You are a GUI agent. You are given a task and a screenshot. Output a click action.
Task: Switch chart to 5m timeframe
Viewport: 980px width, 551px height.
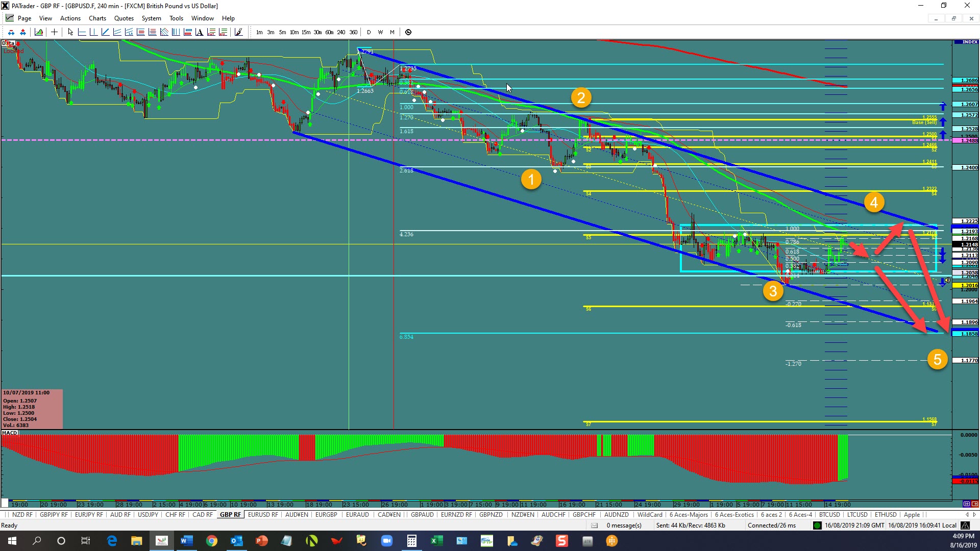(282, 32)
